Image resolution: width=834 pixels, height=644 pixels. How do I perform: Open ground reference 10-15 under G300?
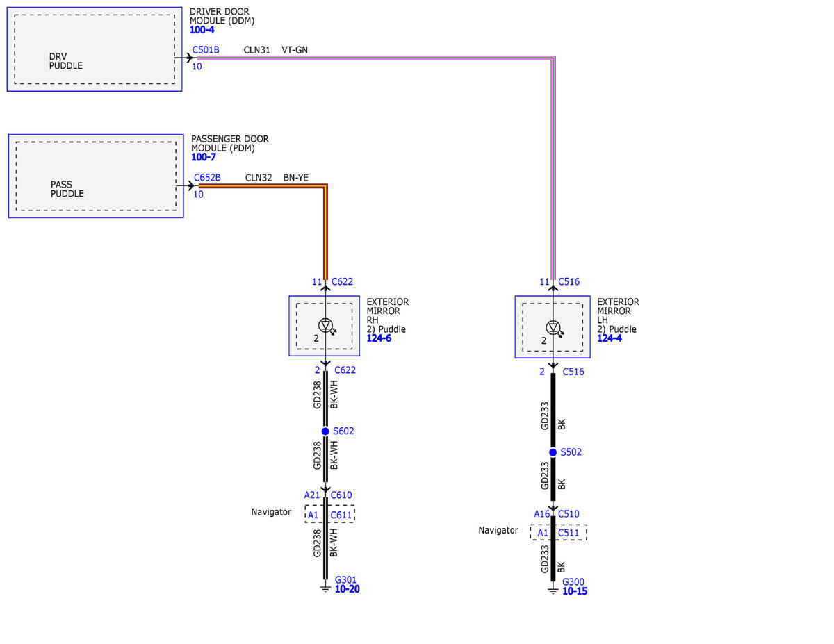[575, 591]
